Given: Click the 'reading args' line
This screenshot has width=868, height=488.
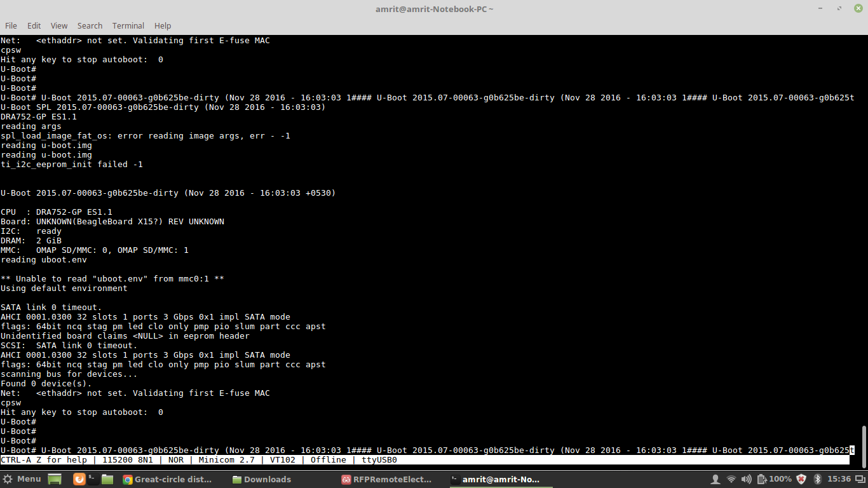Looking at the screenshot, I should [x=31, y=126].
